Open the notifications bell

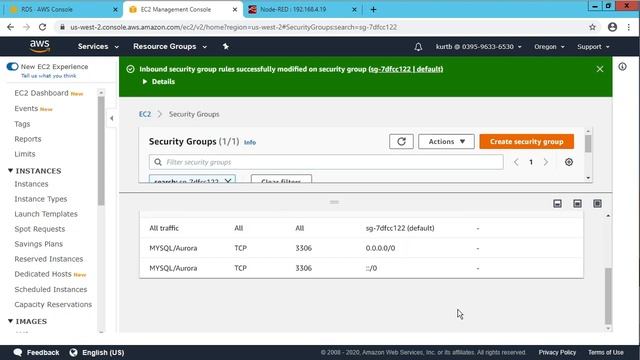[418, 47]
